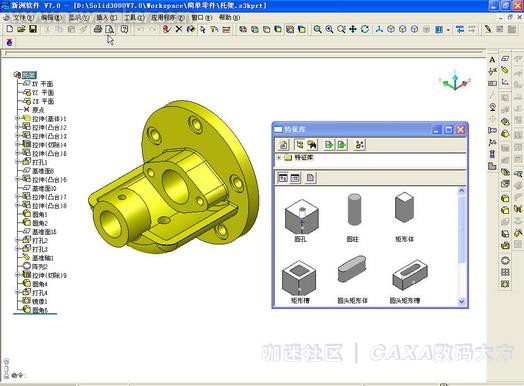The image size is (524, 386).
Task: Toggle the first view mode button above thumbnails
Action: tap(283, 178)
